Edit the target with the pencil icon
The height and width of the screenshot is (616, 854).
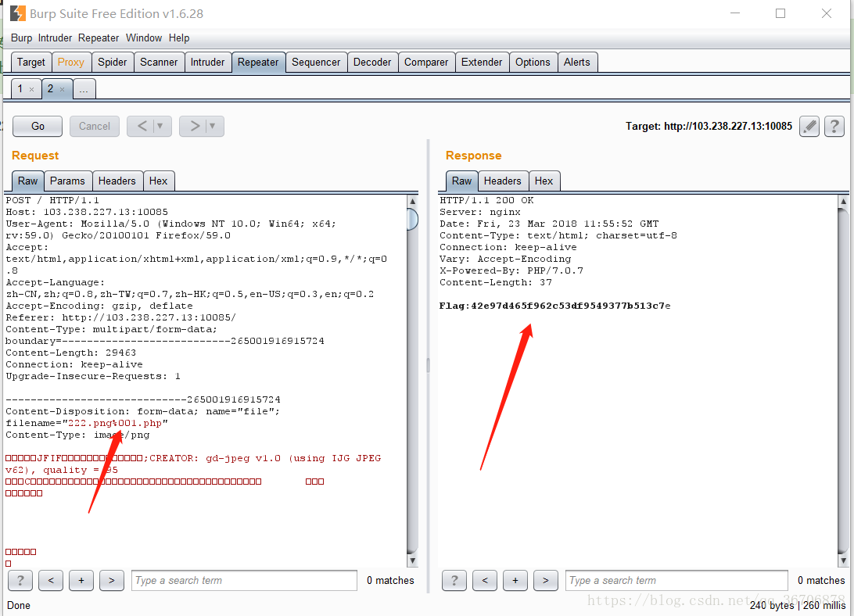pos(809,127)
